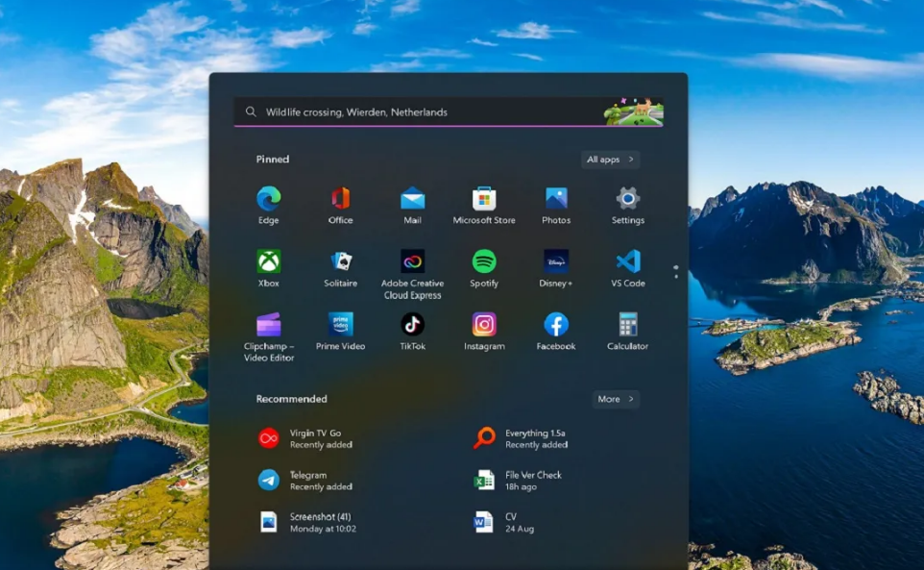924x570 pixels.
Task: Open Instagram app
Action: coord(484,332)
